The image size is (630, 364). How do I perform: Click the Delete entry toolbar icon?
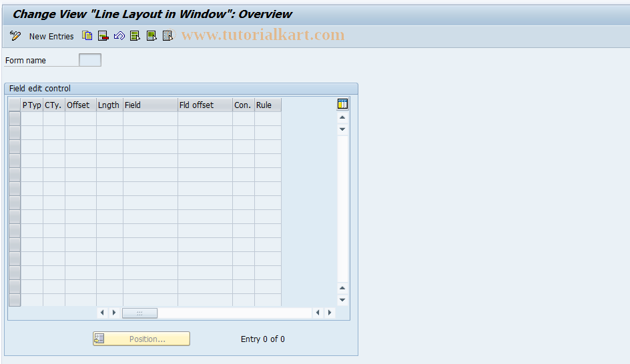click(103, 36)
